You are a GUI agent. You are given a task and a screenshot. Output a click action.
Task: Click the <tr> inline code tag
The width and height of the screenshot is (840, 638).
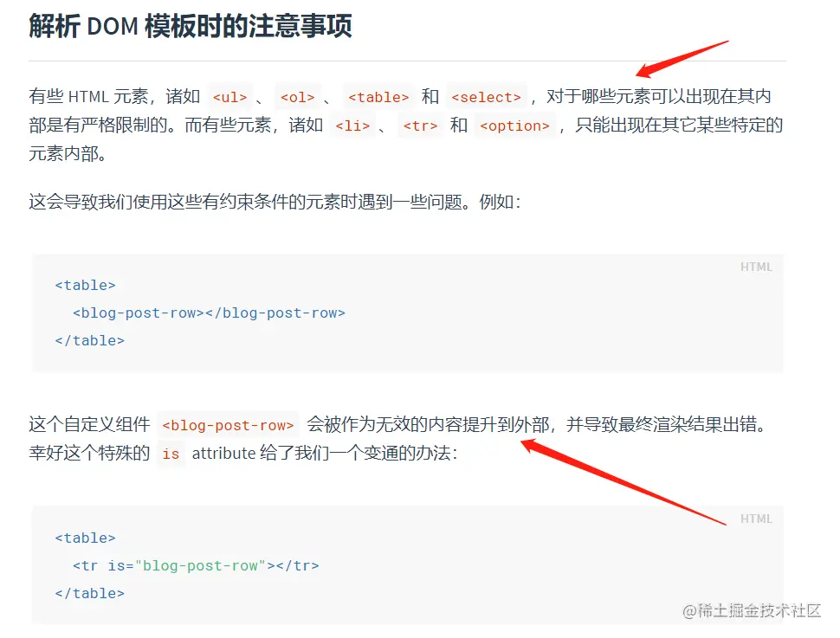pyautogui.click(x=420, y=126)
